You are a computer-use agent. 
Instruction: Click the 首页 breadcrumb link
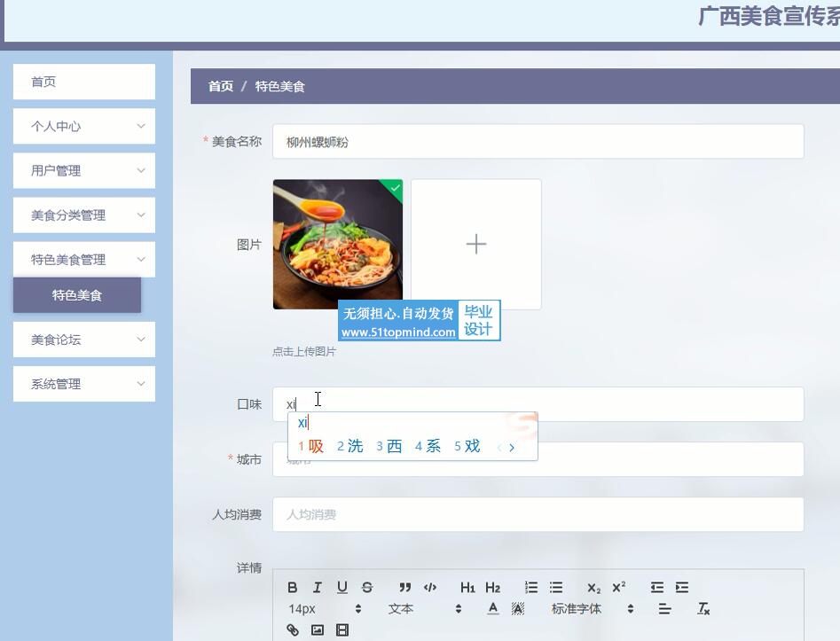click(221, 86)
